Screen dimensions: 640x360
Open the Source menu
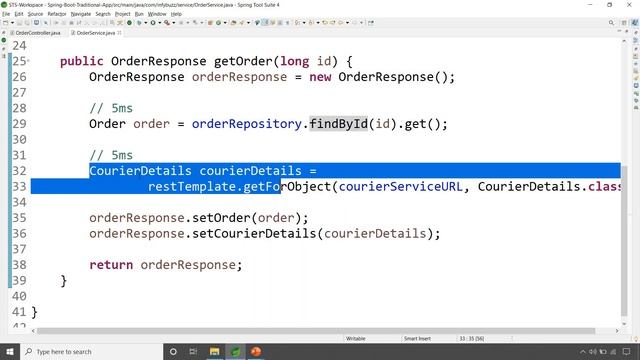click(x=35, y=14)
